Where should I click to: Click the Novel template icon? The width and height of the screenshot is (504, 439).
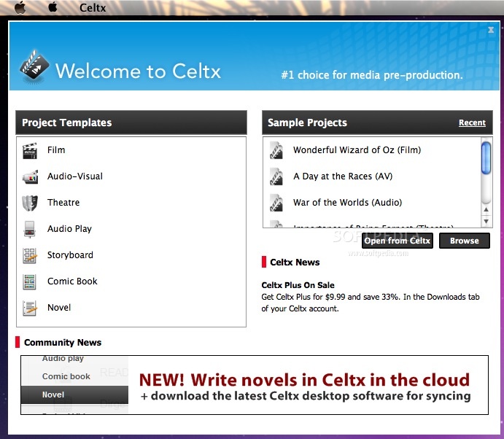30,308
